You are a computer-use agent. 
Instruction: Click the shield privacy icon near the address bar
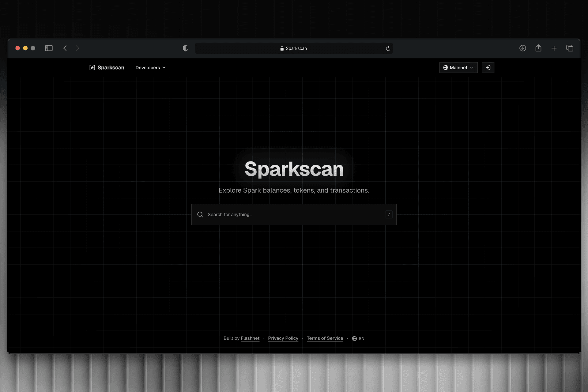tap(185, 48)
